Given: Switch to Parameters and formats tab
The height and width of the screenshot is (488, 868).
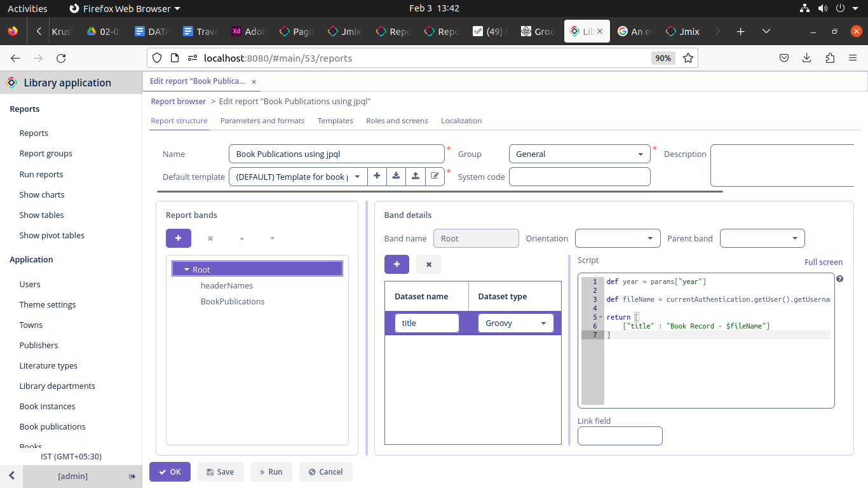Looking at the screenshot, I should point(262,121).
